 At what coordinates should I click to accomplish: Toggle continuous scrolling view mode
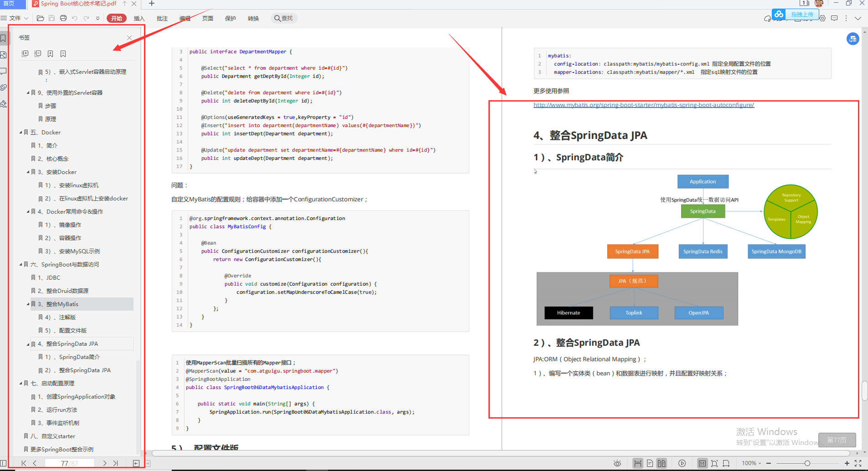(x=638, y=463)
